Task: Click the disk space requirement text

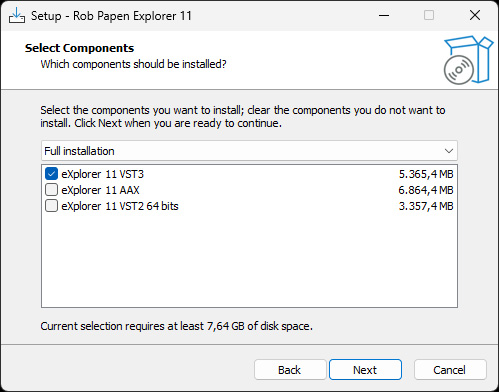Action: click(177, 326)
